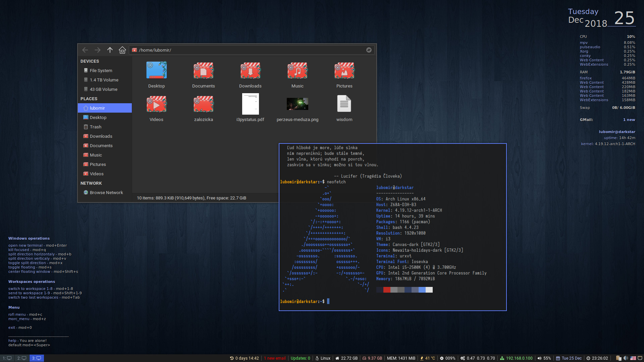Click the uptime 0 days 14:42 status
The width and height of the screenshot is (644, 362).
tap(245, 358)
